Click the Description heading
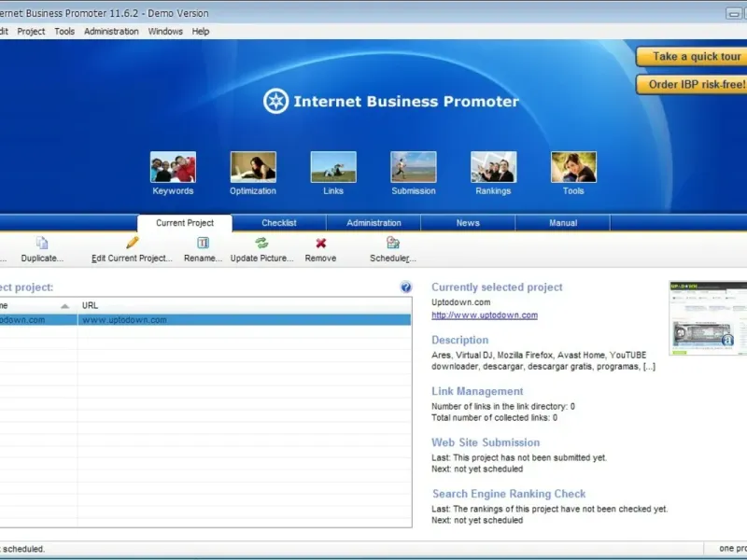This screenshot has width=747, height=560. coord(459,340)
